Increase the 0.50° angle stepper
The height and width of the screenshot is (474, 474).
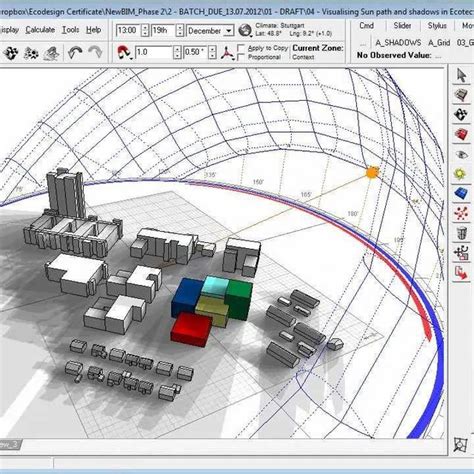[x=212, y=49]
